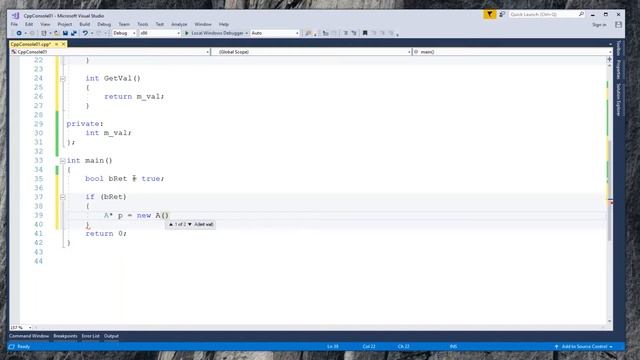Click the comment out selected lines icon
Viewport: 640px width, 360px height.
pyautogui.click(x=346, y=33)
